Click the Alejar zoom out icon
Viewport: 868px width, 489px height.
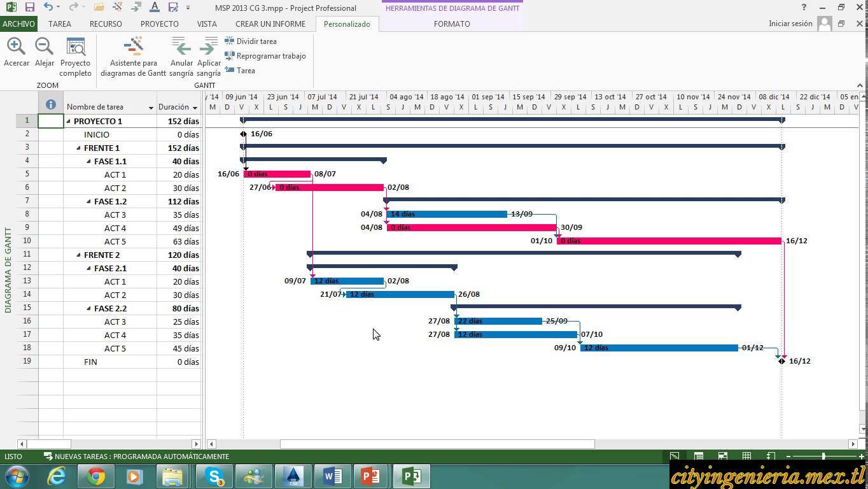[x=44, y=47]
